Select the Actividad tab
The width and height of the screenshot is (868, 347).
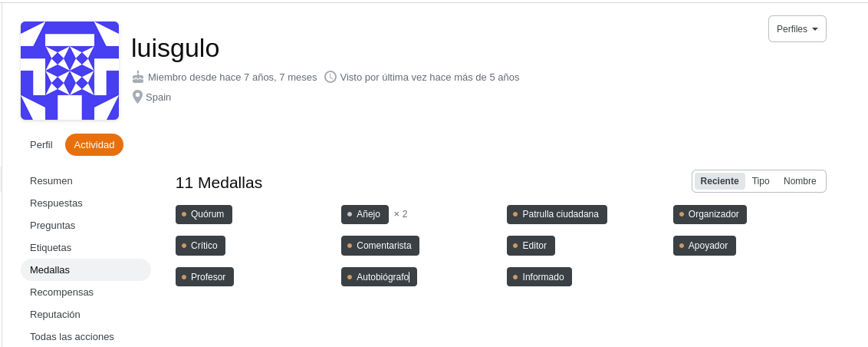[94, 144]
